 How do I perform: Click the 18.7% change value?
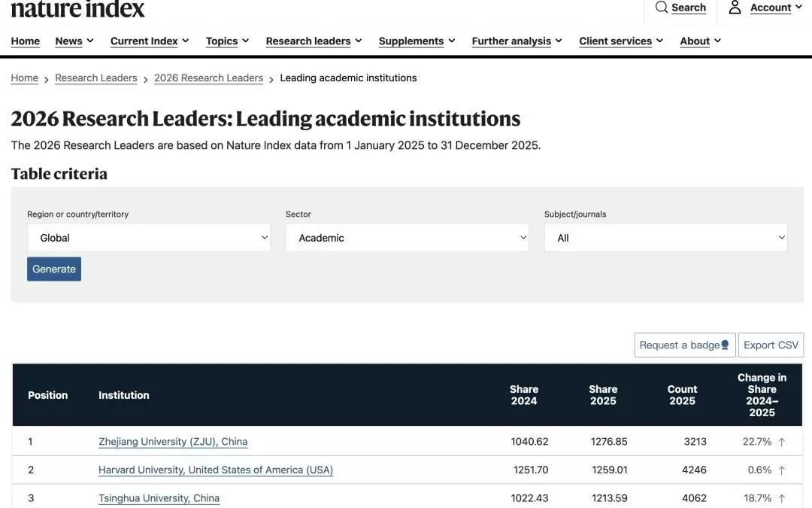tap(758, 498)
